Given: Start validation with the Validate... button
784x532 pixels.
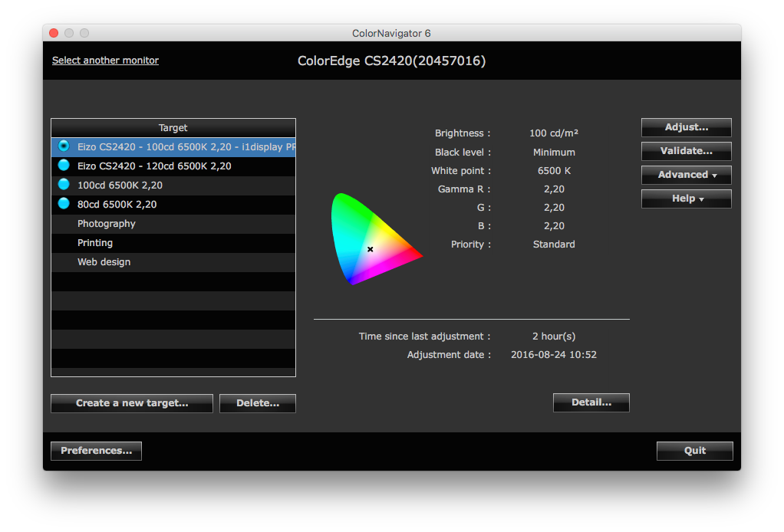Looking at the screenshot, I should click(686, 151).
